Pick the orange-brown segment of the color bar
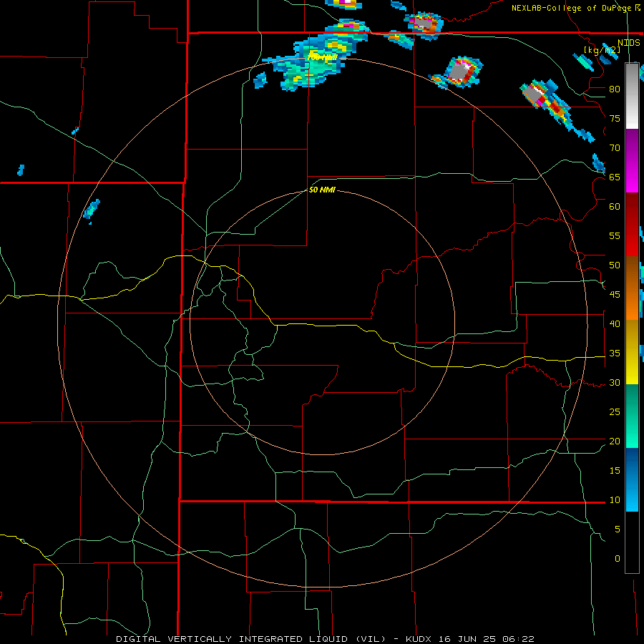Viewport: 644px width, 644px height. [x=632, y=288]
